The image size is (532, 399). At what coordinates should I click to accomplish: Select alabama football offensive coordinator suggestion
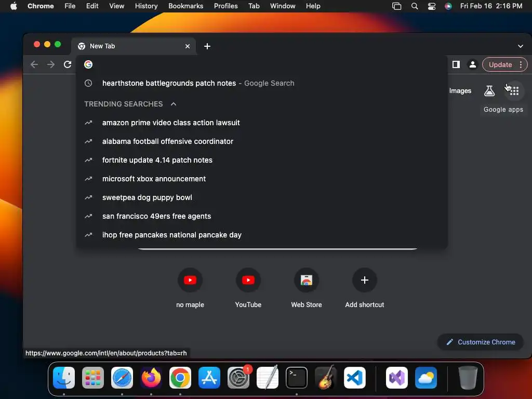[262, 141]
